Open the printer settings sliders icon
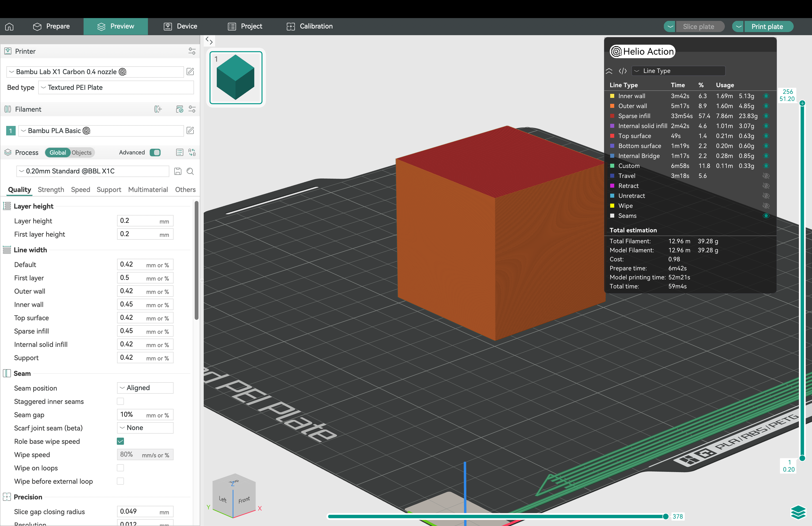The image size is (812, 526). (192, 51)
